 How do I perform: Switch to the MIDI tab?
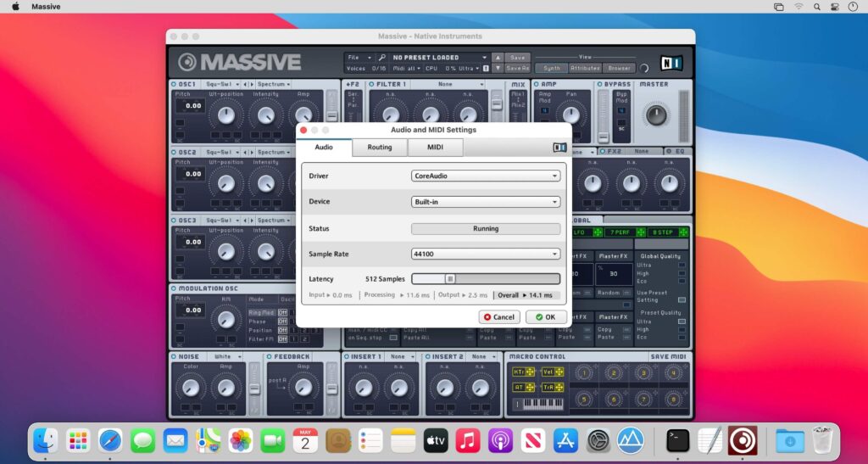pyautogui.click(x=435, y=148)
